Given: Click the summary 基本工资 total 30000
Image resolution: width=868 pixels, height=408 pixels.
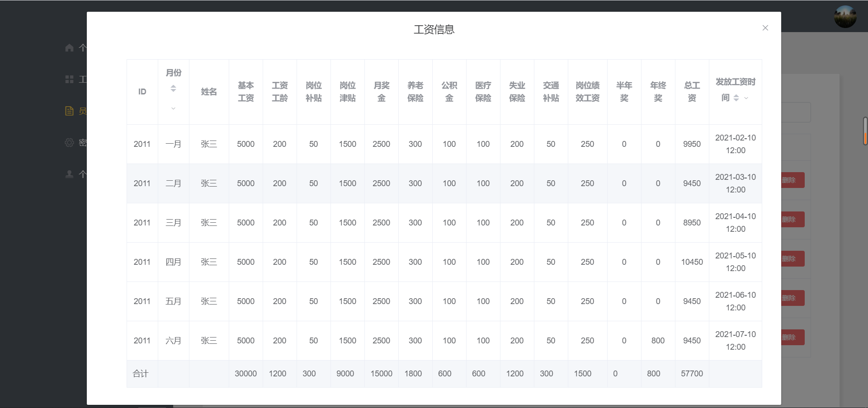Looking at the screenshot, I should [246, 374].
